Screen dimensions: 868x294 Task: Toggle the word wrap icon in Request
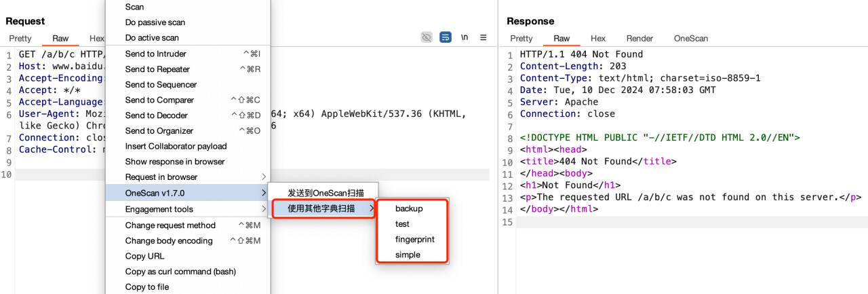coord(445,37)
